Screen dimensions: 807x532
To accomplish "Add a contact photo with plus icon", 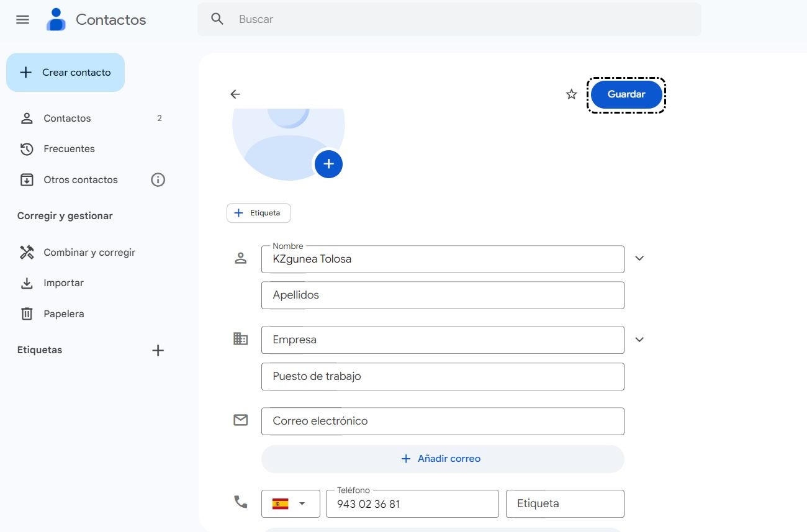I will 329,164.
